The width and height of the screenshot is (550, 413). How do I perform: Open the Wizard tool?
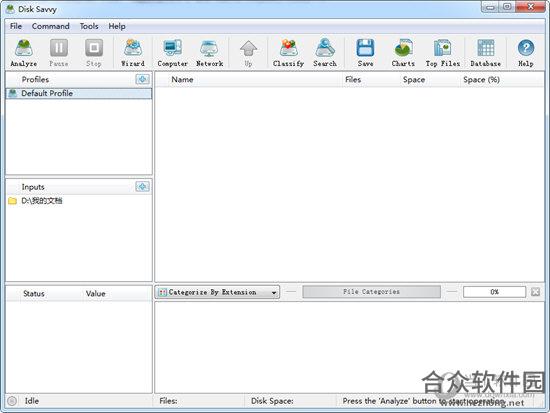coord(133,53)
